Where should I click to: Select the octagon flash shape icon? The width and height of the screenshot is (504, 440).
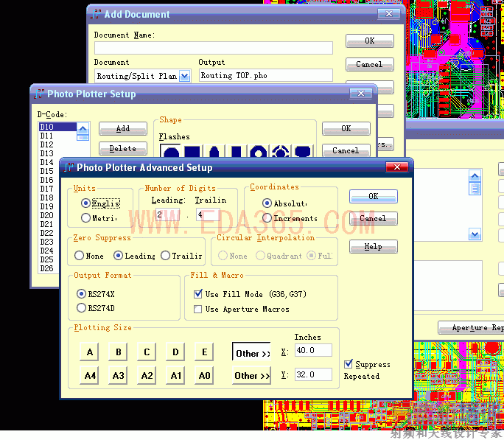click(302, 153)
